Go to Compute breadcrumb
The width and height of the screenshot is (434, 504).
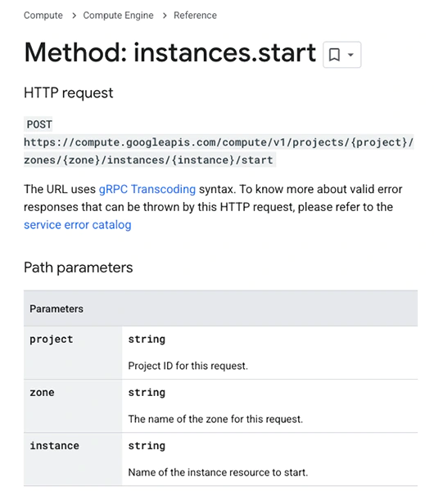point(43,15)
